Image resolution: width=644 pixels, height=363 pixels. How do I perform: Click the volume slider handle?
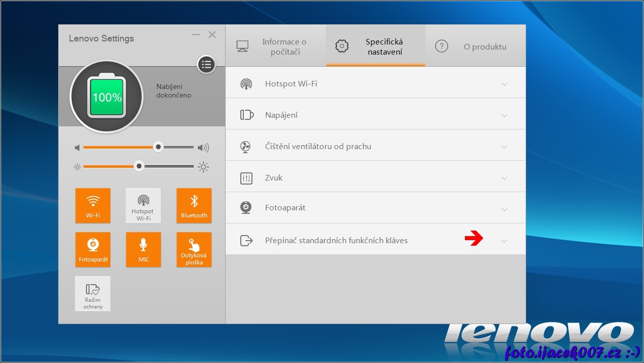click(158, 147)
